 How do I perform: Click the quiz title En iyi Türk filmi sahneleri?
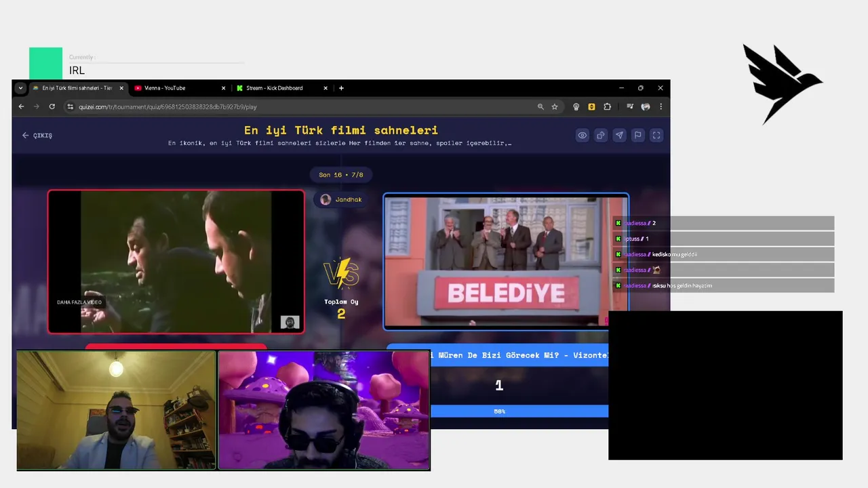[341, 130]
